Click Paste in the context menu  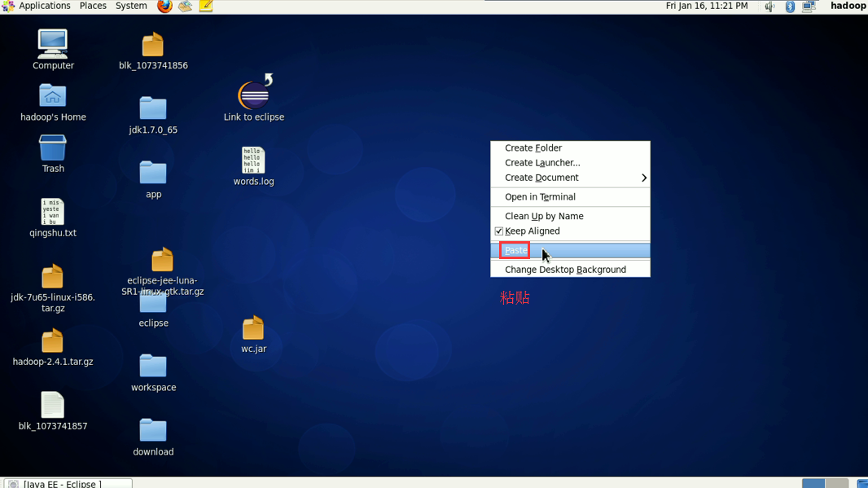(570, 250)
